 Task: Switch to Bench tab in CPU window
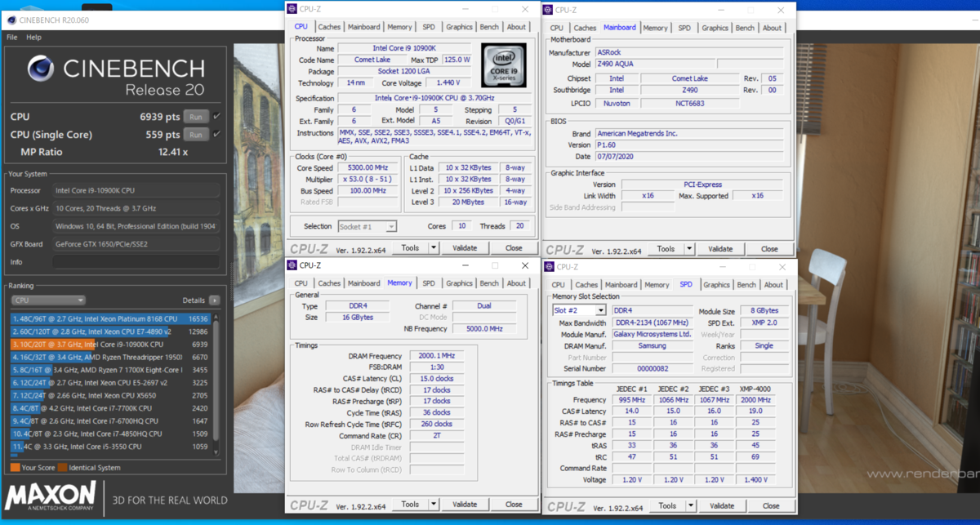pos(489,27)
